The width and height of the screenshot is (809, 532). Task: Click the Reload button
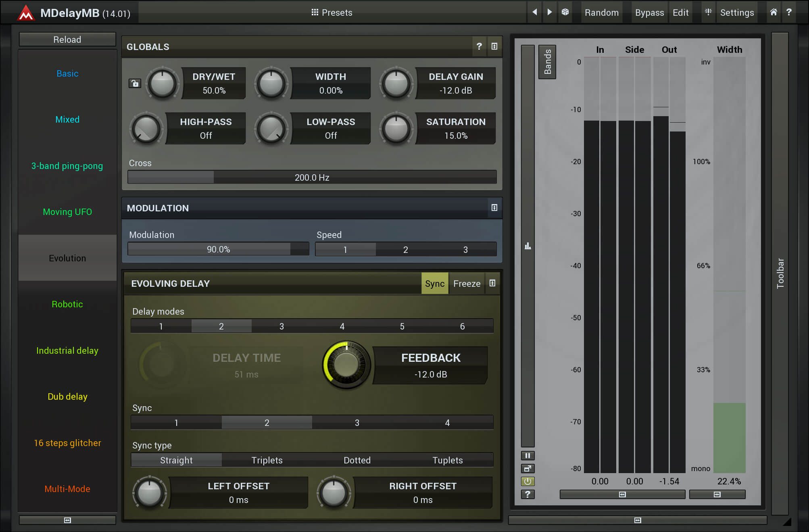67,40
